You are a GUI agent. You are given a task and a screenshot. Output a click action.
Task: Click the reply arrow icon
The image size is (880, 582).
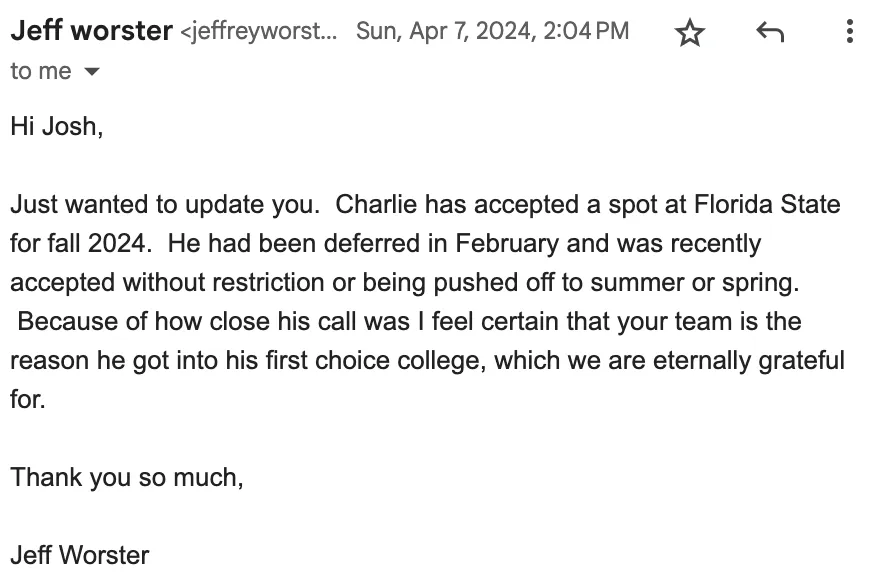[x=769, y=33]
